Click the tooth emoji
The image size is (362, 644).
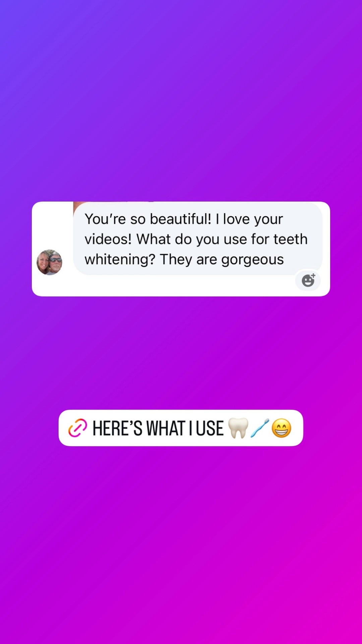tap(238, 428)
